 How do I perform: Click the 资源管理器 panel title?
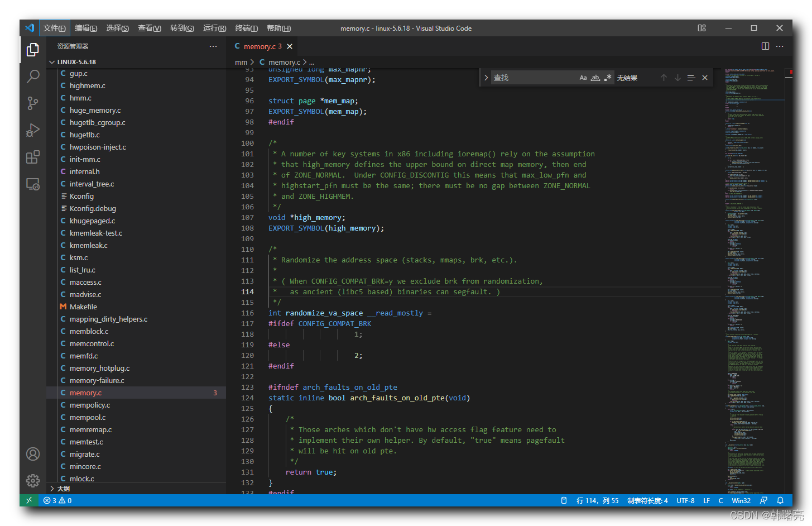pos(73,46)
